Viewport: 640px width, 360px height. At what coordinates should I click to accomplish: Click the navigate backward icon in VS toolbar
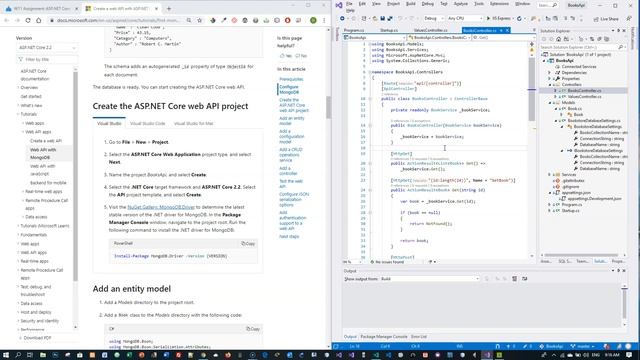point(342,18)
